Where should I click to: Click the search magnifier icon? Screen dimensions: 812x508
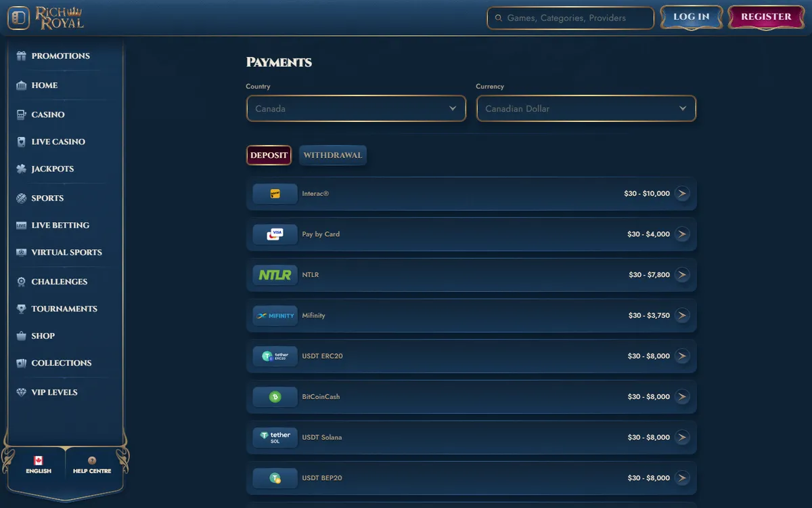(x=499, y=18)
